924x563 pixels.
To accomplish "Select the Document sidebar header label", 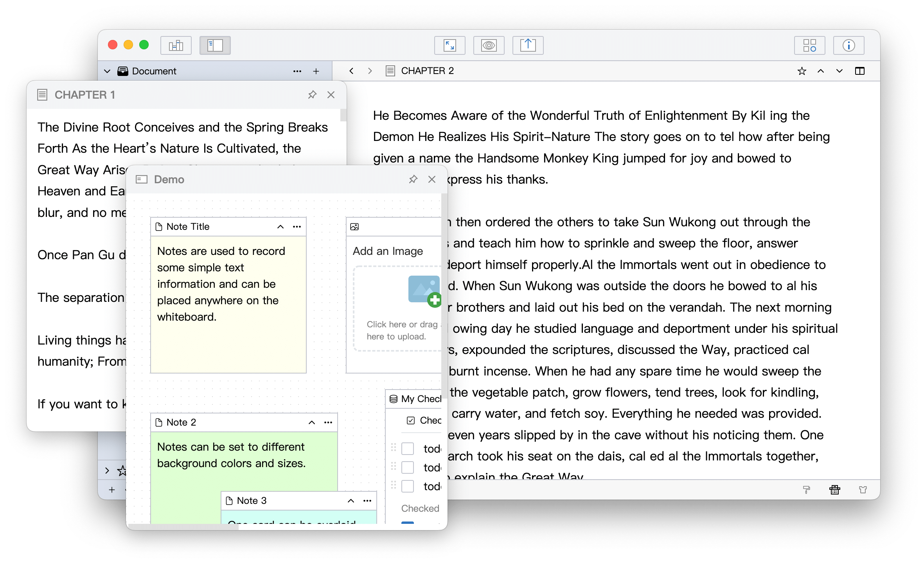I will [154, 71].
